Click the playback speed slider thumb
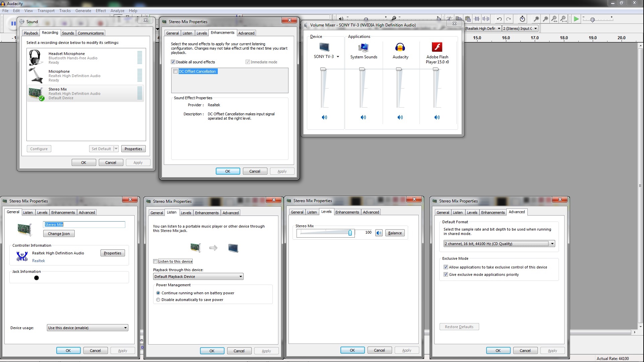 coord(592,20)
